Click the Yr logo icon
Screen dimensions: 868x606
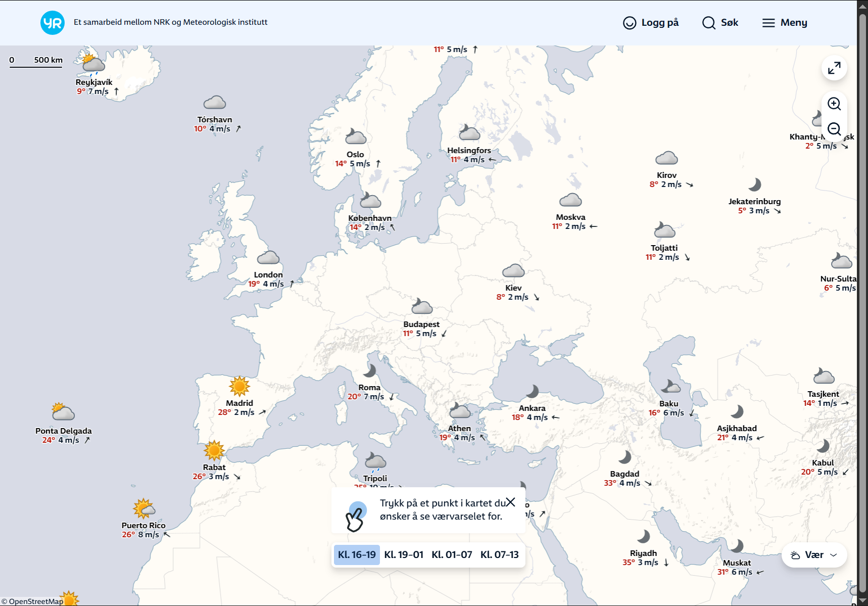53,23
